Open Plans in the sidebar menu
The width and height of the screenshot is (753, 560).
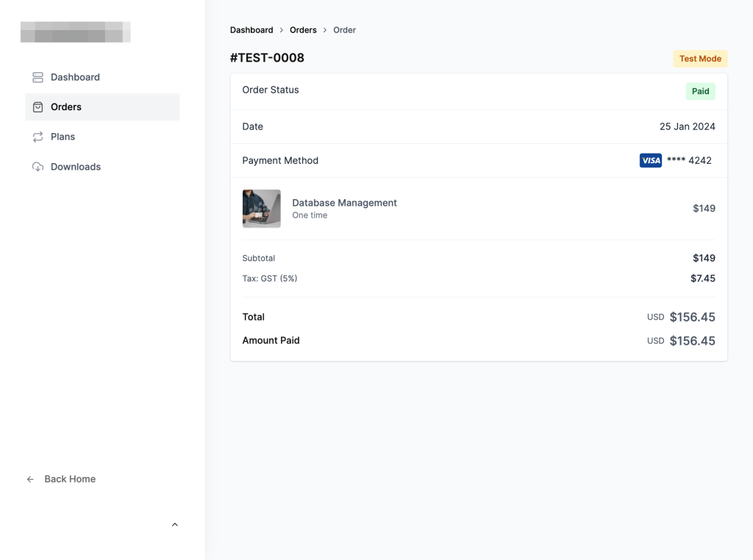(x=102, y=137)
